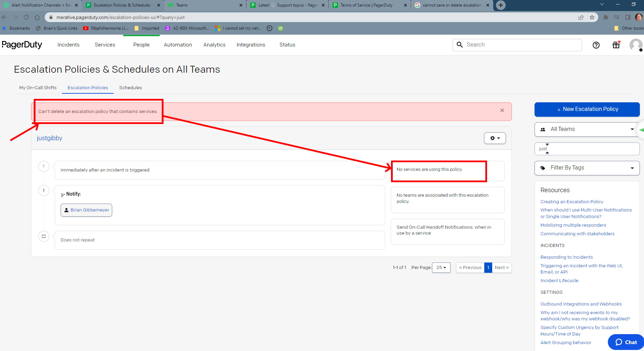Open the 'I cannot set my net...' bookmark
The width and height of the screenshot is (644, 351).
click(238, 28)
